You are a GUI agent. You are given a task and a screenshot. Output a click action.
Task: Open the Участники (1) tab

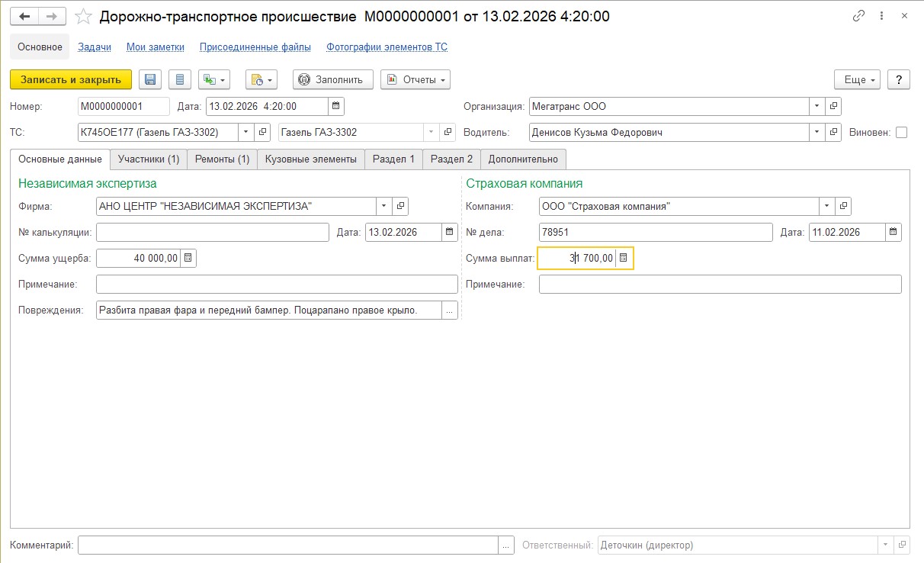149,159
